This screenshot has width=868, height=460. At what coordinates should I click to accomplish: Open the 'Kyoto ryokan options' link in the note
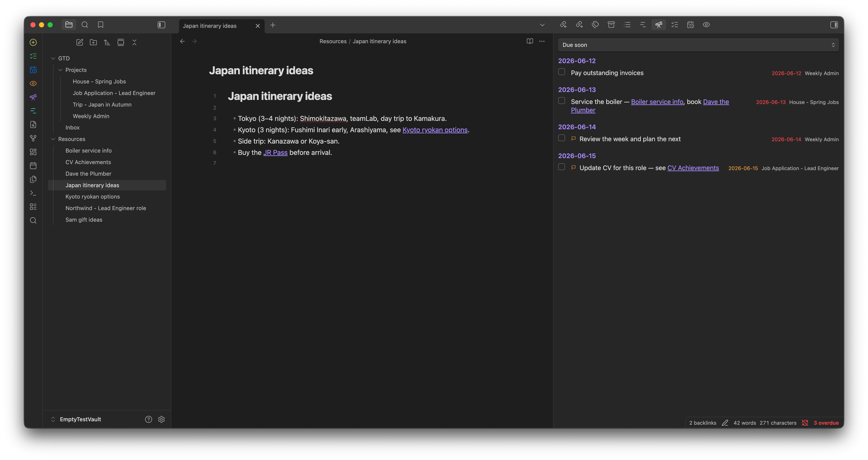tap(435, 130)
